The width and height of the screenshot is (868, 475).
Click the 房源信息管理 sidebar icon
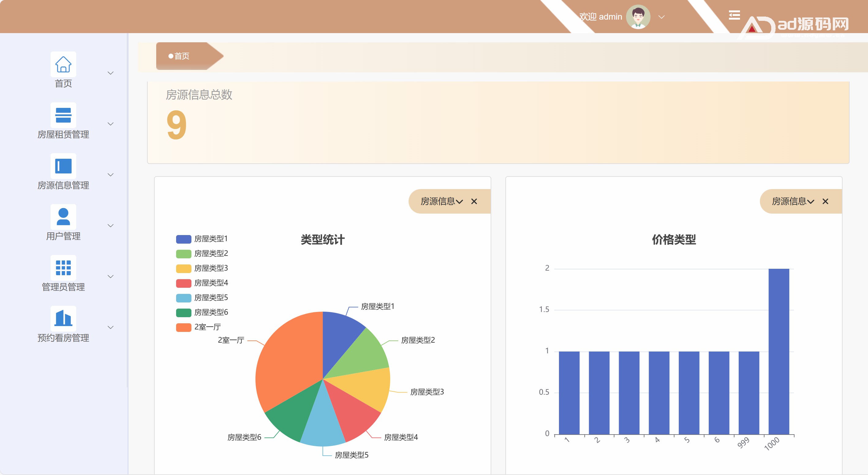coord(63,166)
